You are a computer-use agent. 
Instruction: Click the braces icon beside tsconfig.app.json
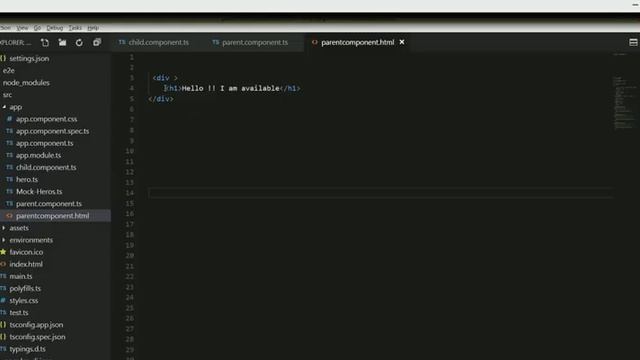point(3,325)
